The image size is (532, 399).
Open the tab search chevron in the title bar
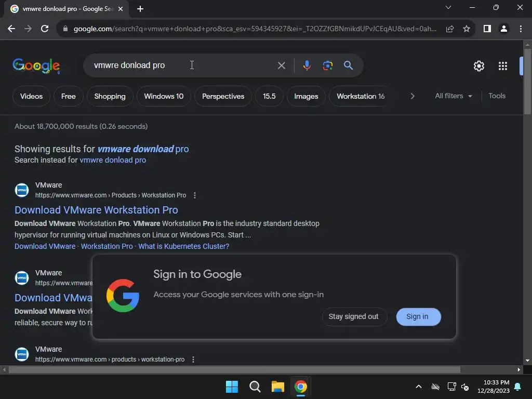[x=448, y=7]
